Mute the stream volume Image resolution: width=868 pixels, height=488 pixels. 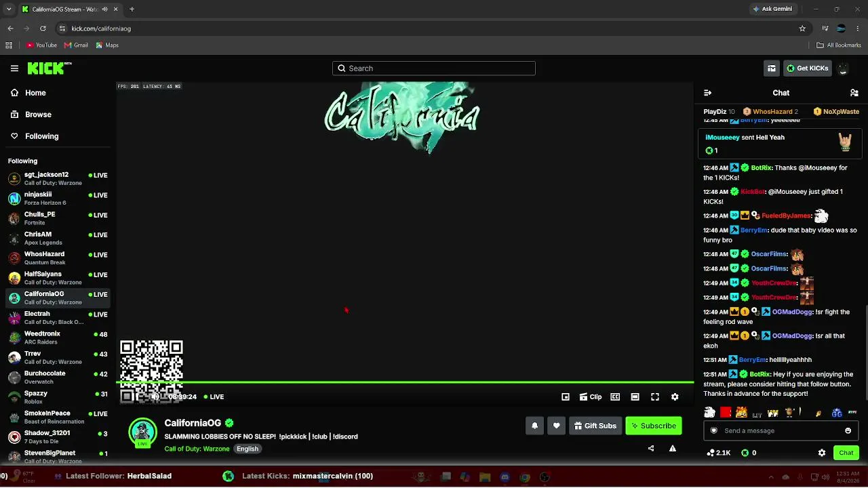click(x=155, y=397)
